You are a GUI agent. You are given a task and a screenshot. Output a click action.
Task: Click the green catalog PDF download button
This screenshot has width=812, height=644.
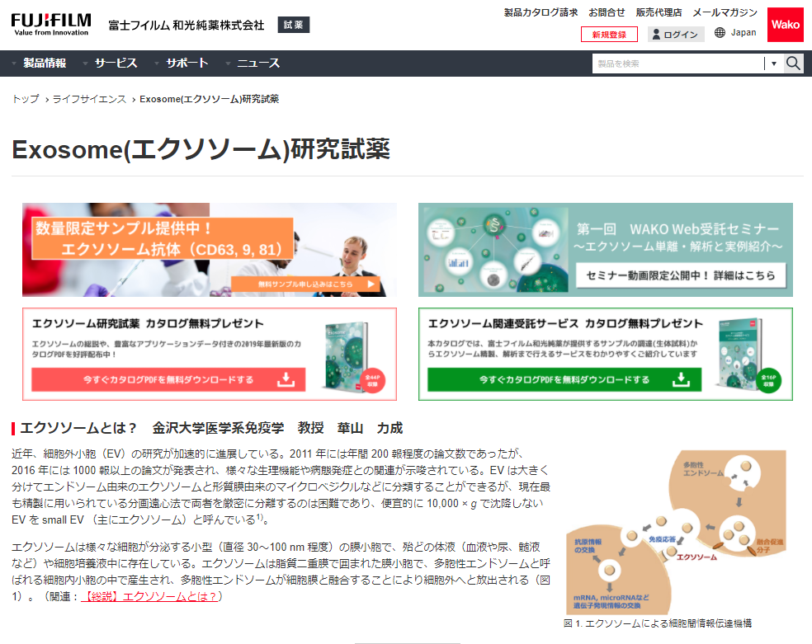(564, 379)
